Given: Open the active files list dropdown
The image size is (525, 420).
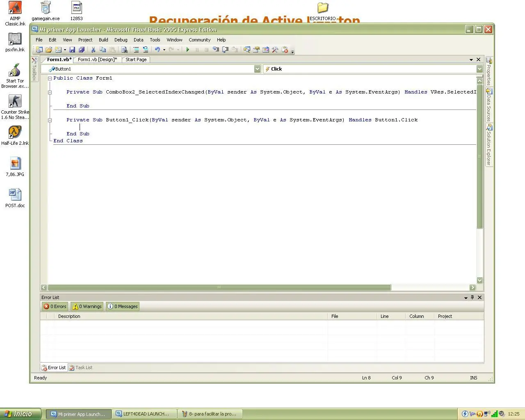Looking at the screenshot, I should [x=471, y=59].
